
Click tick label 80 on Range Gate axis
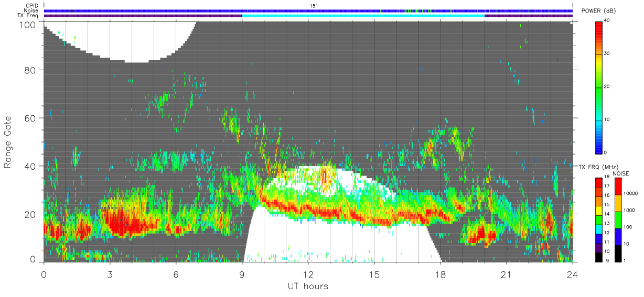click(31, 70)
